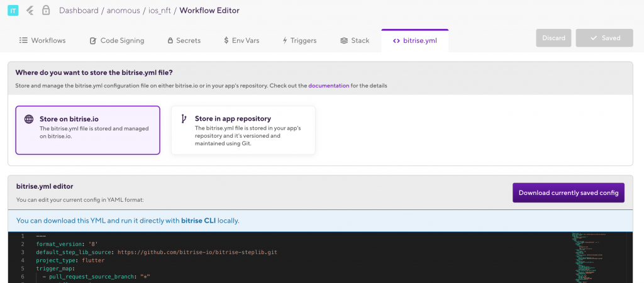Image resolution: width=644 pixels, height=283 pixels.
Task: Click line number 1 in the gutter
Action: pos(23,236)
